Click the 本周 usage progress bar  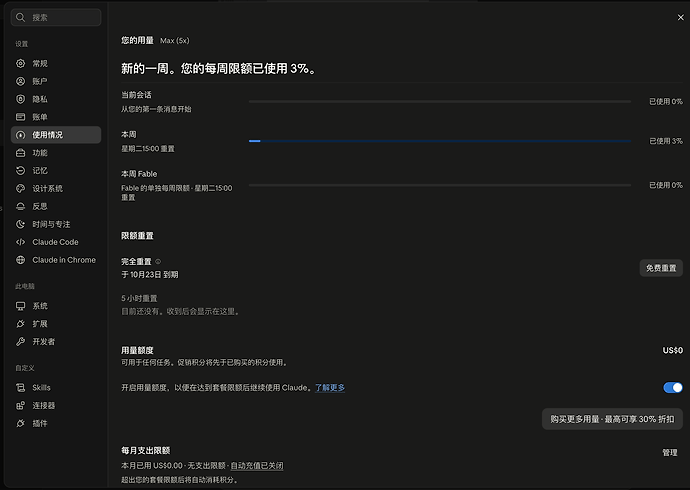coord(440,141)
